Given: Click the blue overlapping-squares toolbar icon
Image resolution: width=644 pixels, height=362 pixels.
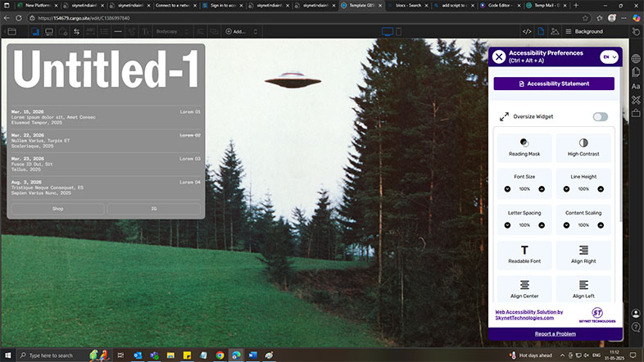Looking at the screenshot, I should point(35,32).
